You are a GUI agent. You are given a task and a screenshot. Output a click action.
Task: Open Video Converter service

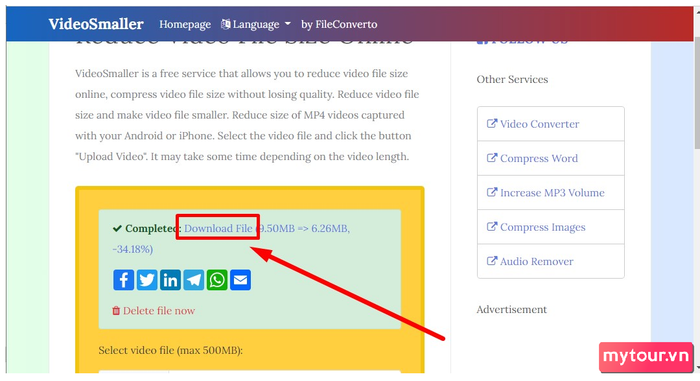tap(550, 124)
